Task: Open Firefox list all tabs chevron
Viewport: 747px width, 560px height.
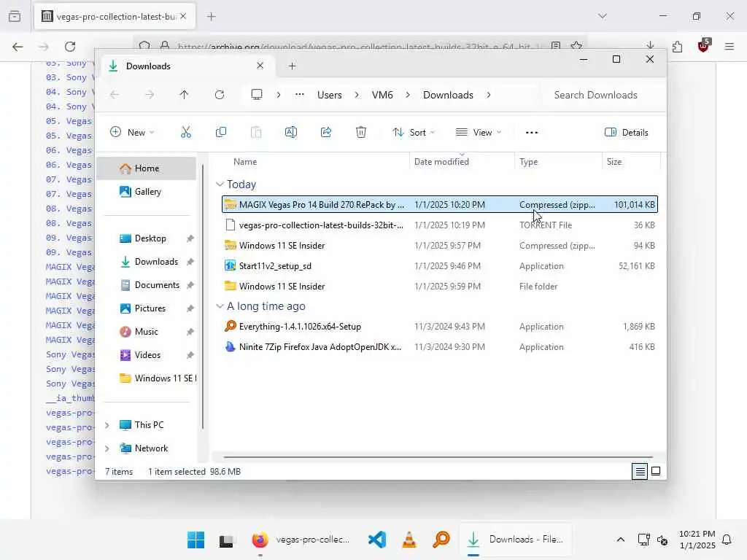Action: pyautogui.click(x=603, y=16)
